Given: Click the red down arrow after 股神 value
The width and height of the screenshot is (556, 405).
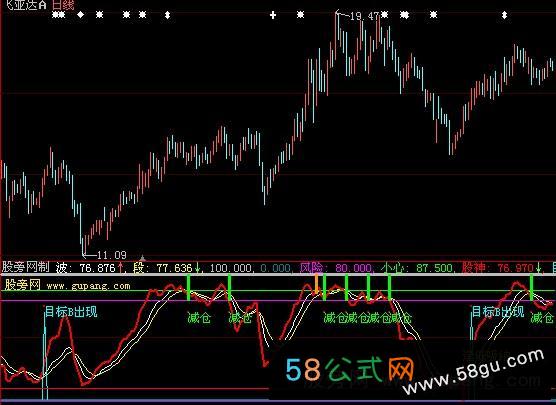Looking at the screenshot, I should pyautogui.click(x=538, y=268).
